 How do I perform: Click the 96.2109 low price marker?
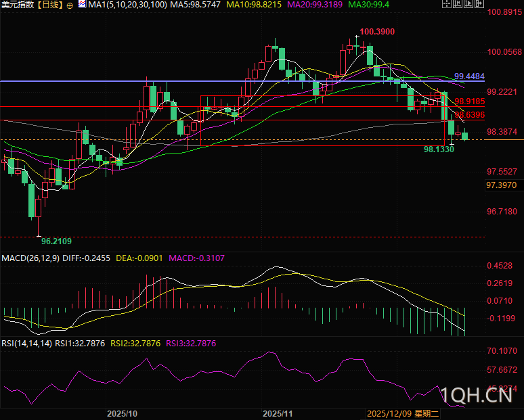coord(56,241)
